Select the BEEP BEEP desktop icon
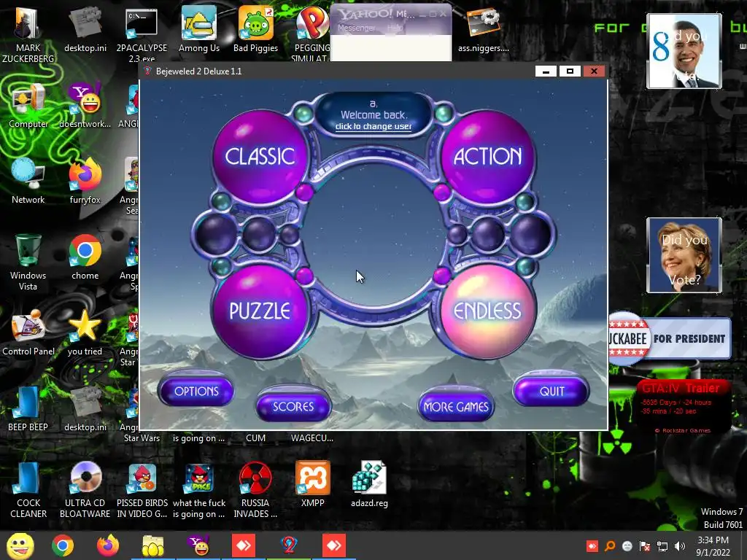 click(x=28, y=410)
